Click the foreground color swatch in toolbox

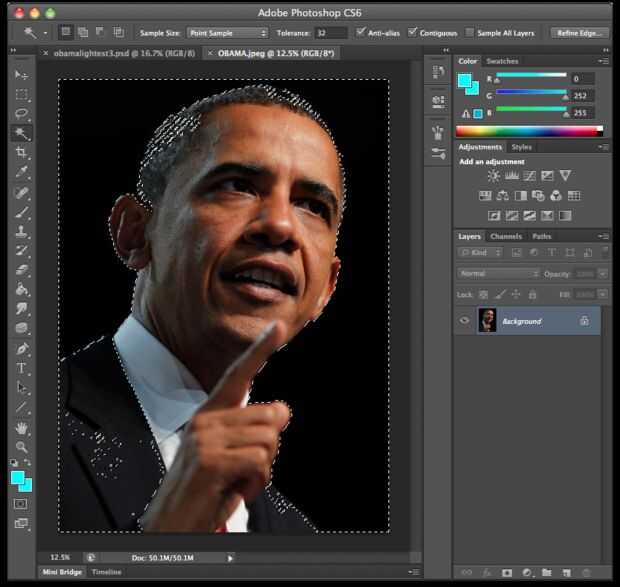click(17, 478)
